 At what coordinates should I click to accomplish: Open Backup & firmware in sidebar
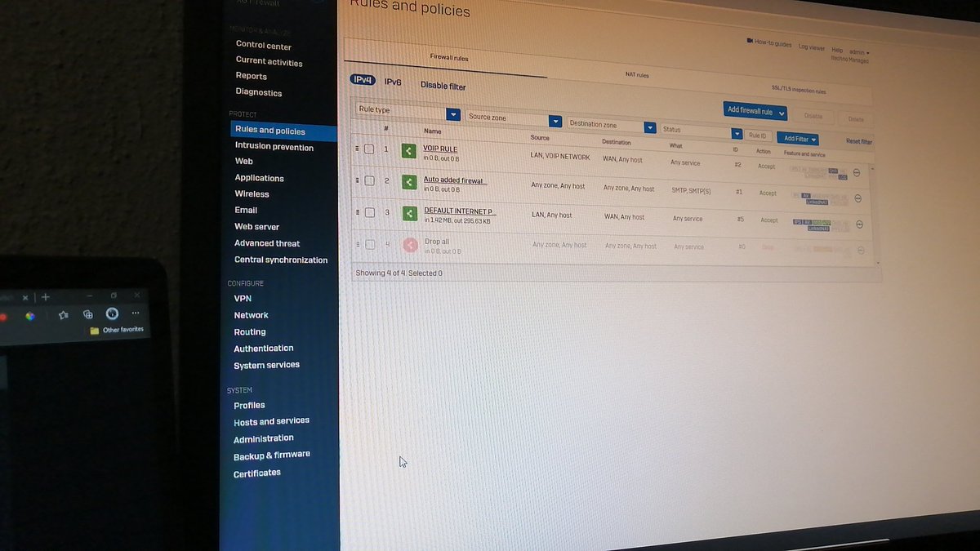272,455
